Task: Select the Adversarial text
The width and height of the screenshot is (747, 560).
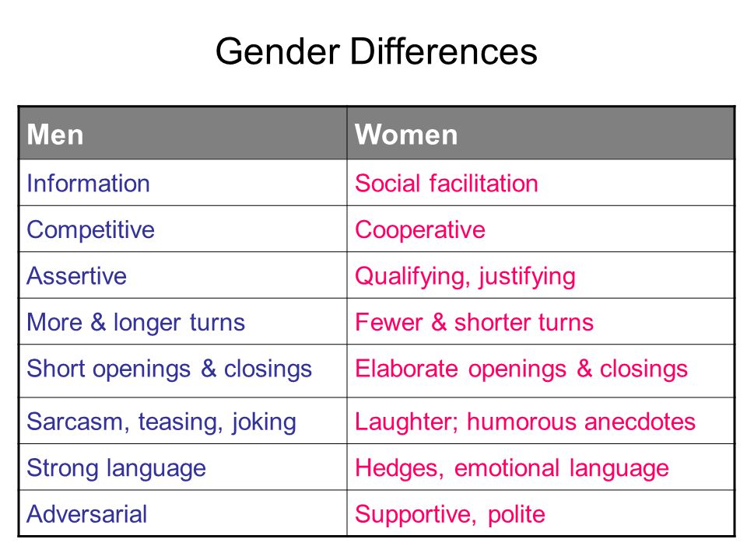Action: (x=86, y=514)
